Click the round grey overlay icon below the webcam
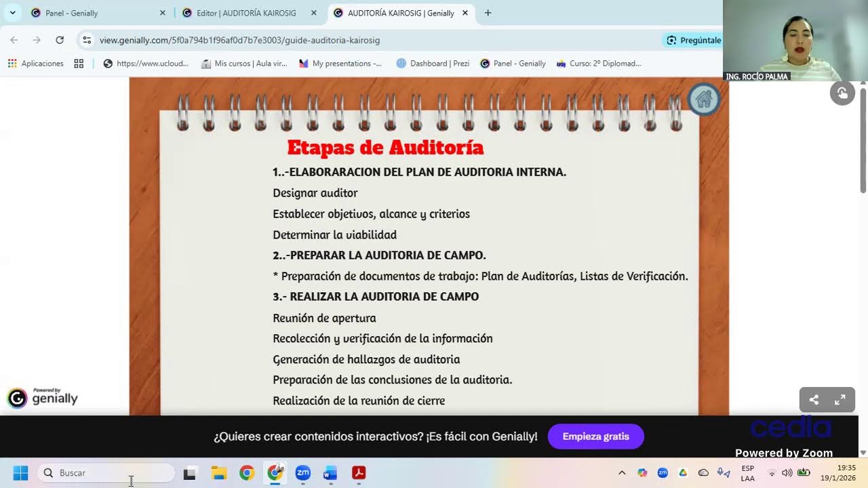 point(842,93)
